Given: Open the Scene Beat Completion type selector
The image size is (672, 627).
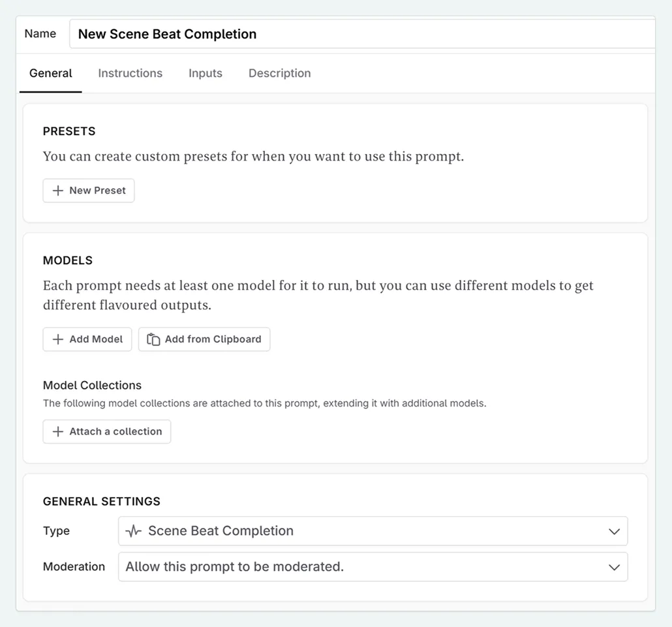Looking at the screenshot, I should 372,531.
